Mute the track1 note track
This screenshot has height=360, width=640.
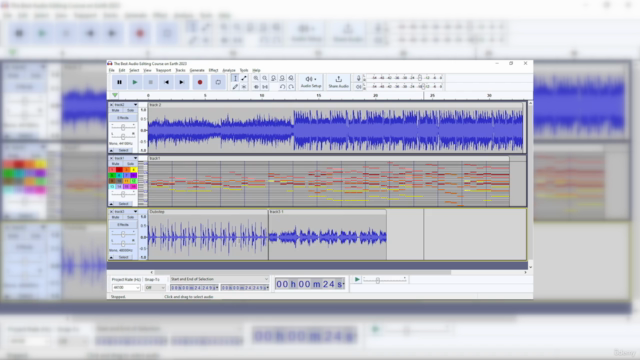pyautogui.click(x=116, y=164)
